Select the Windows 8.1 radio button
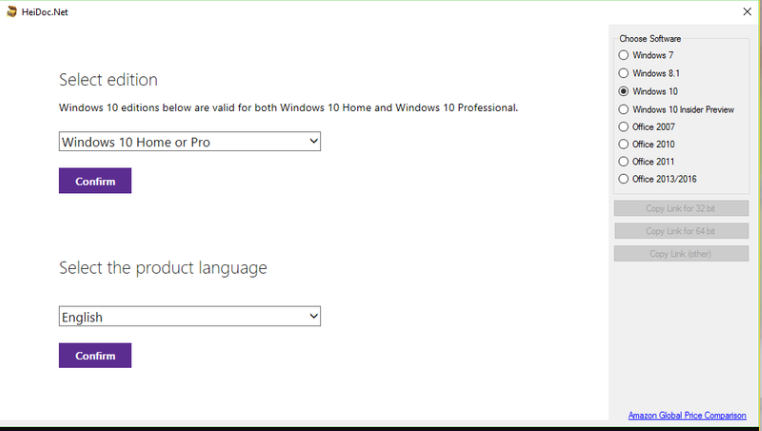Screen dimensions: 762x431 (x=623, y=73)
